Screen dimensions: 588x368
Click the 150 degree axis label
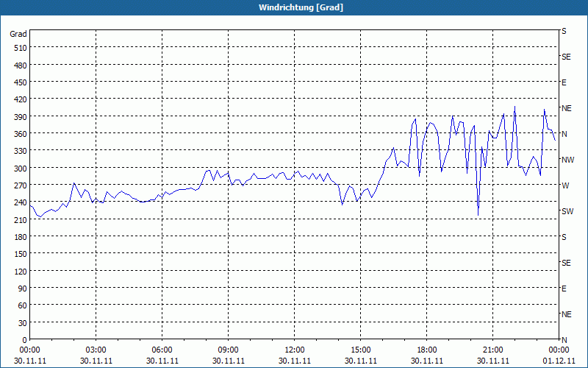[x=21, y=254]
